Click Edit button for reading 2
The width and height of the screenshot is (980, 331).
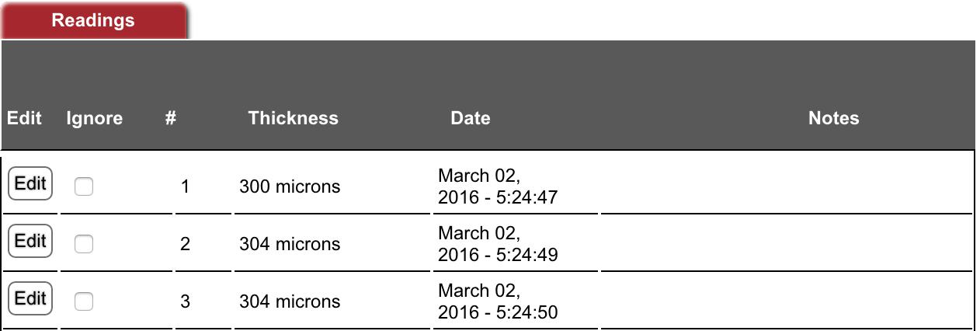(x=30, y=242)
